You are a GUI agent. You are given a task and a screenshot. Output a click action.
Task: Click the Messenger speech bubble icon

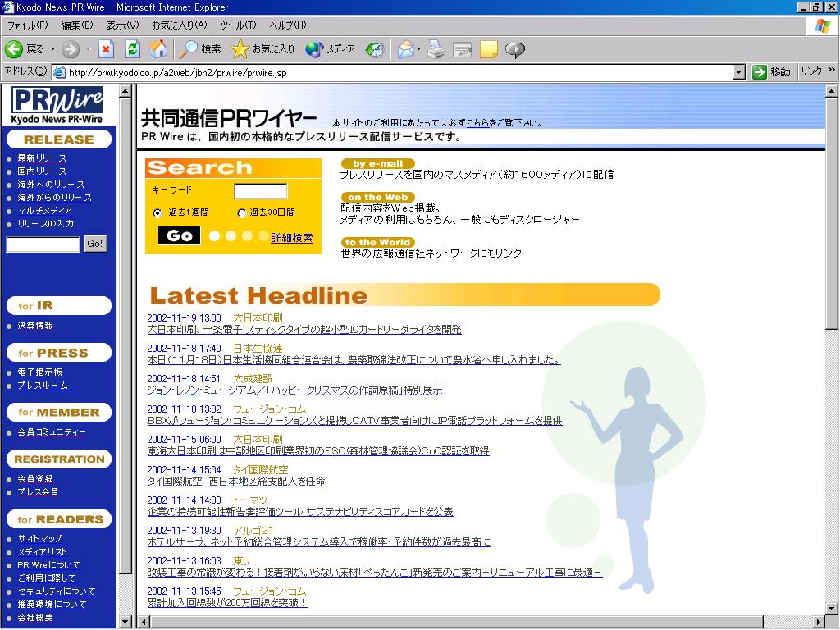pyautogui.click(x=515, y=50)
